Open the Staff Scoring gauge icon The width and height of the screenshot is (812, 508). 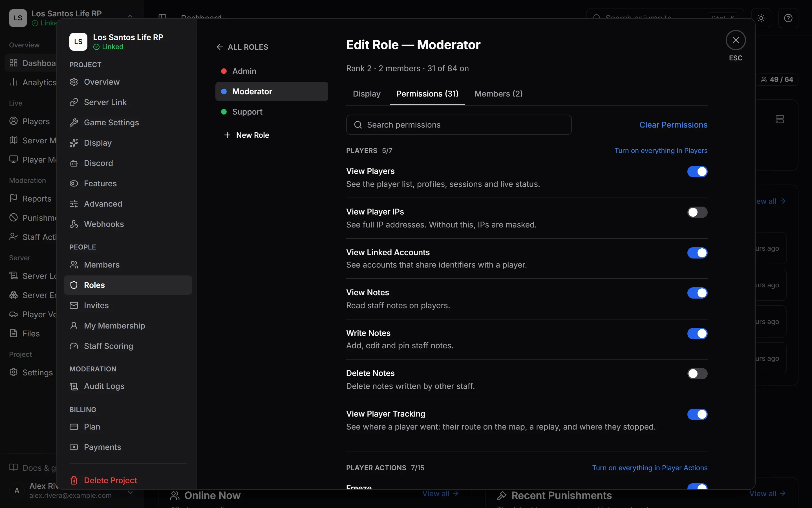coord(74,346)
